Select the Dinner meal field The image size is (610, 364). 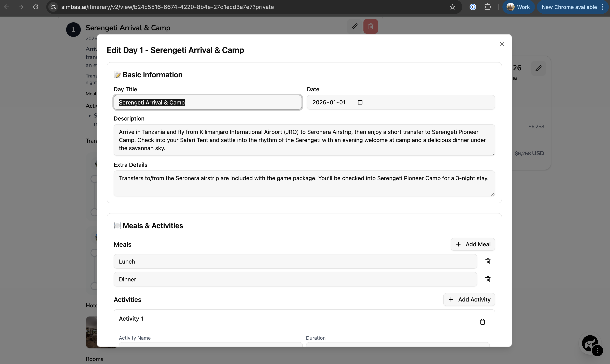pos(295,279)
